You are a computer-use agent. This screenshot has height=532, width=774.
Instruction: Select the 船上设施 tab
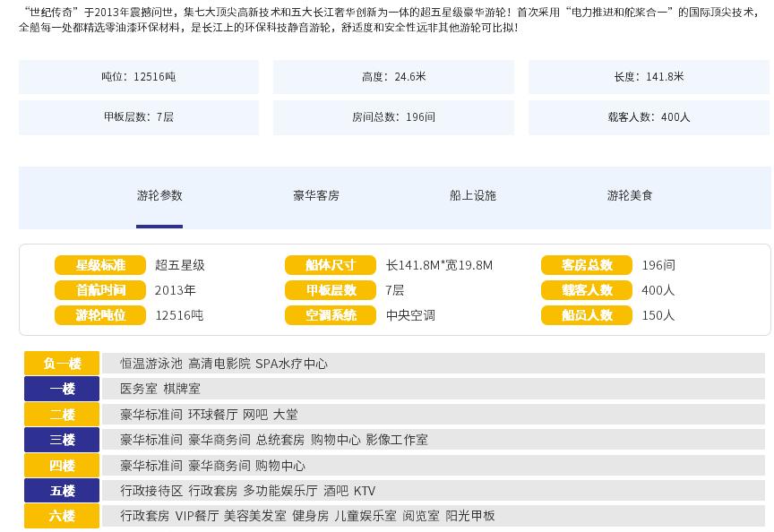(473, 195)
